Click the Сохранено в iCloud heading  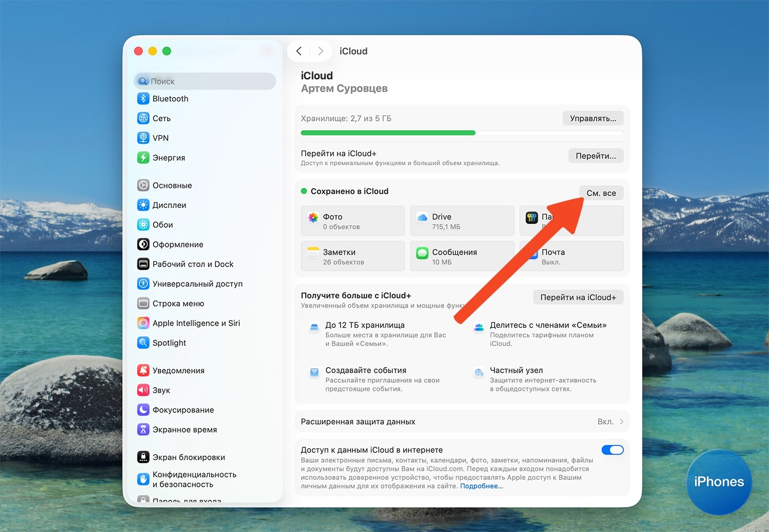pyautogui.click(x=350, y=191)
